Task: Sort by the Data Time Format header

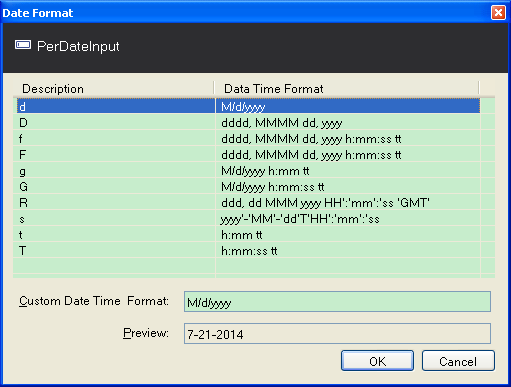Action: 347,89
